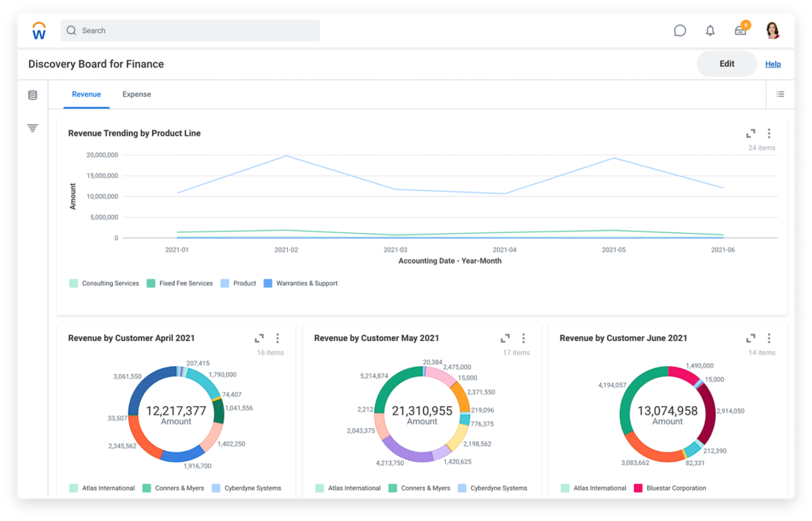Click the Fixed Fee Services color swatch

[x=150, y=283]
